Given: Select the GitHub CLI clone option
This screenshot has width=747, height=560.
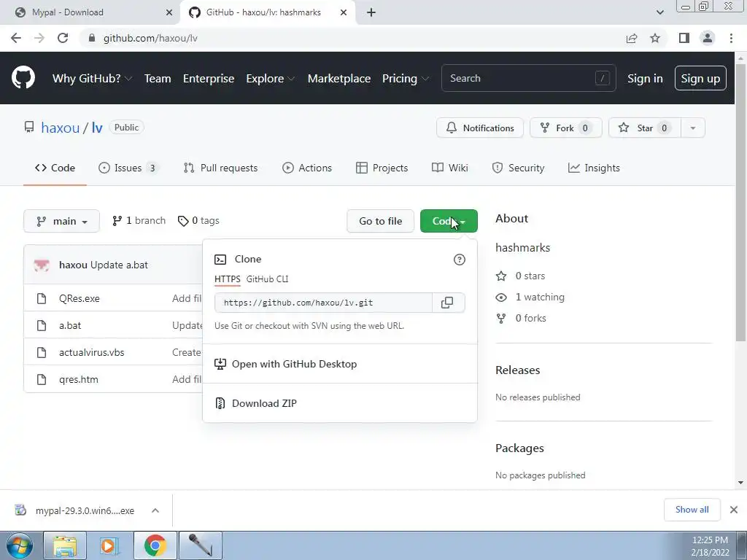Looking at the screenshot, I should coord(267,279).
